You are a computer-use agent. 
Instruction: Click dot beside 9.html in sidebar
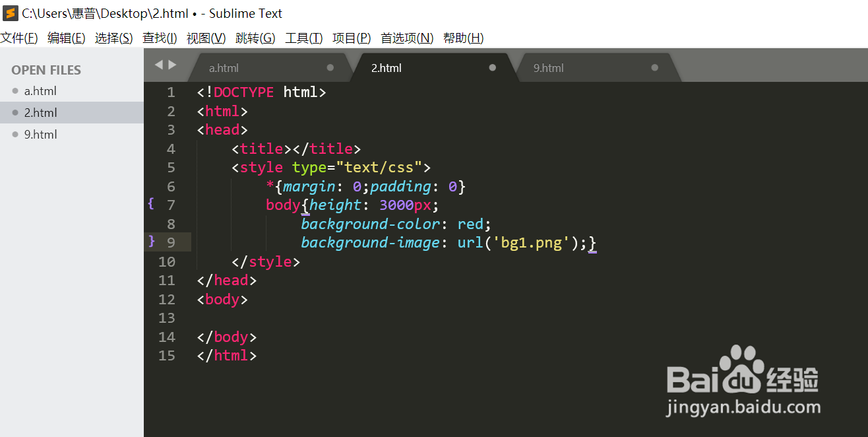click(x=15, y=134)
